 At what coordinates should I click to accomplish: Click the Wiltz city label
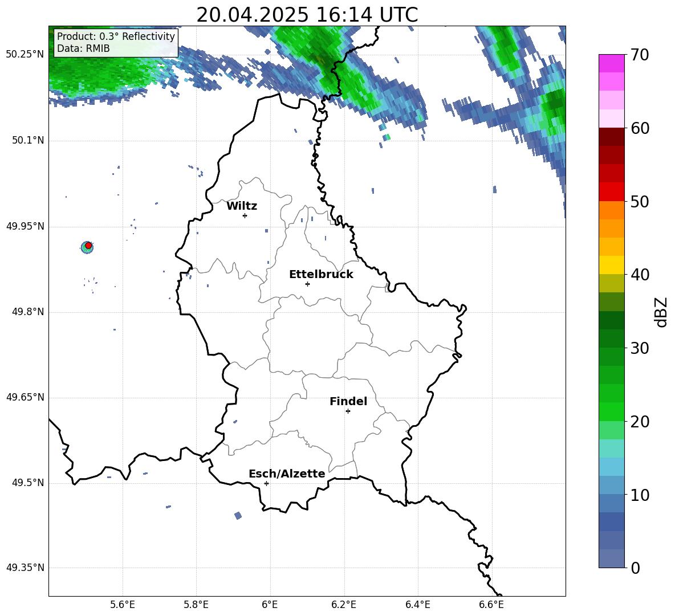(242, 206)
